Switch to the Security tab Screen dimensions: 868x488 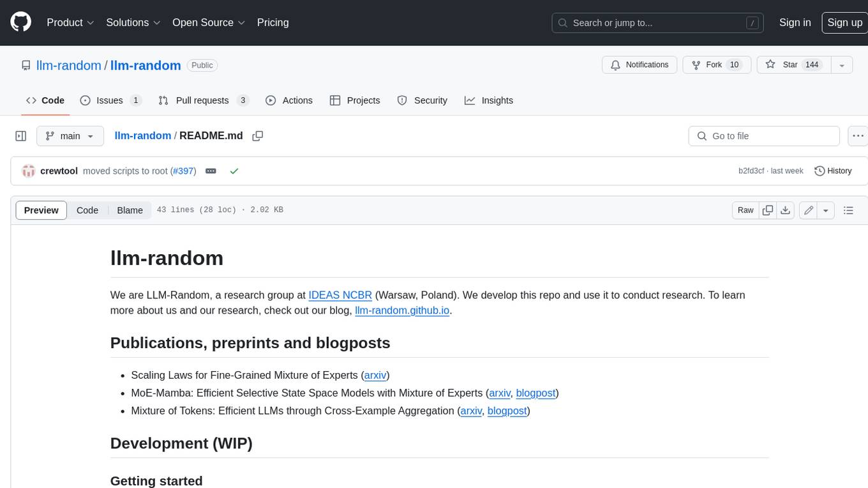tap(423, 100)
